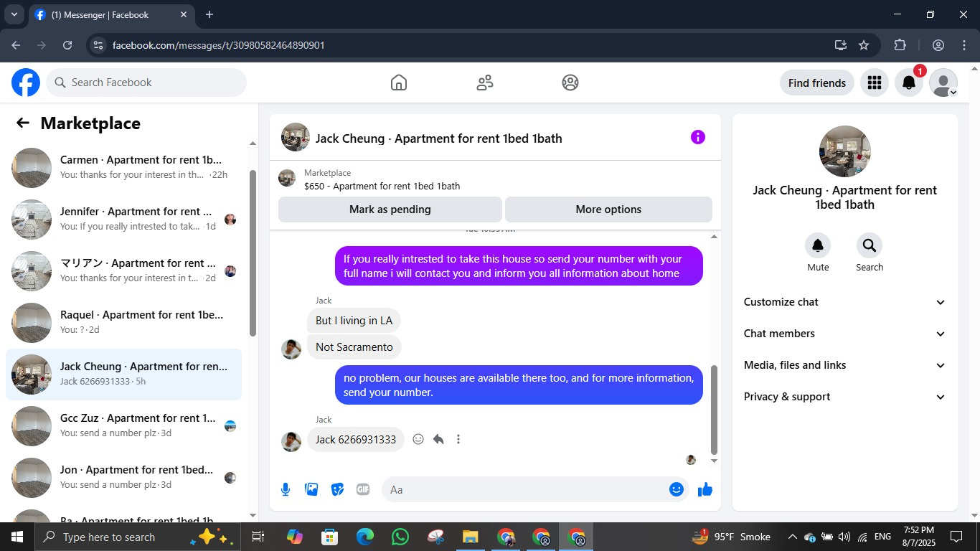Select the Jack Cheung conversation in the list
Image resolution: width=980 pixels, height=551 pixels.
(123, 375)
